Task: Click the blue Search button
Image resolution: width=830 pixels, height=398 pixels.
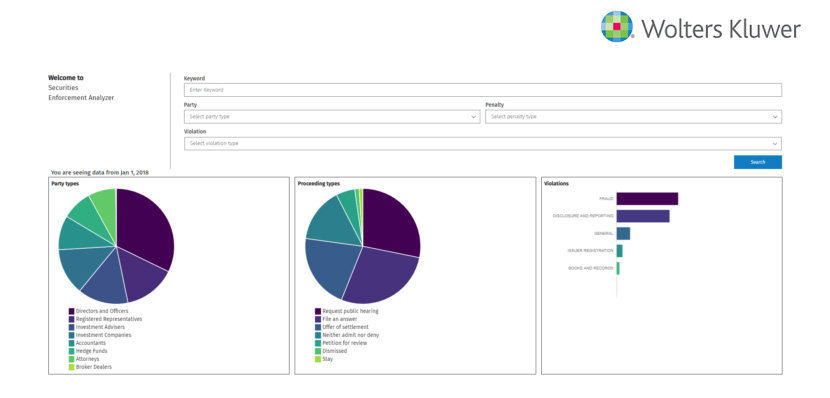Action: (757, 162)
